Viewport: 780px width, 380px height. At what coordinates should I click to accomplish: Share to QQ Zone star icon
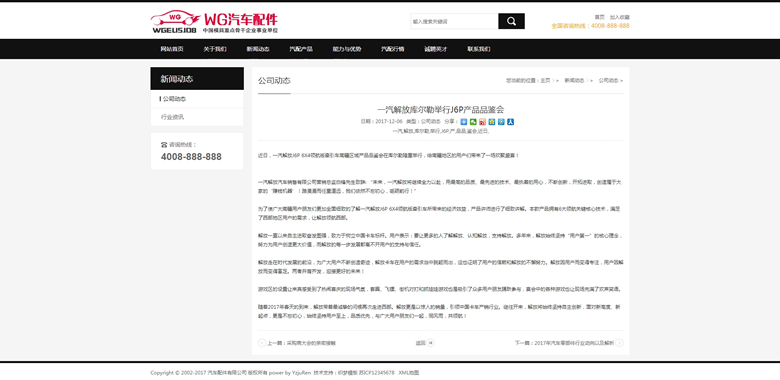pyautogui.click(x=492, y=122)
